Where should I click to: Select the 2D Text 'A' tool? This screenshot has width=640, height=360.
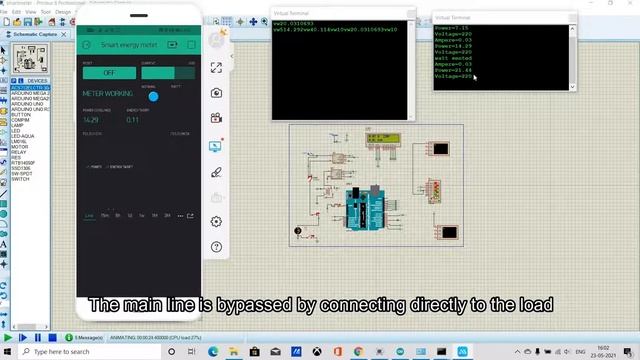pos(4,244)
